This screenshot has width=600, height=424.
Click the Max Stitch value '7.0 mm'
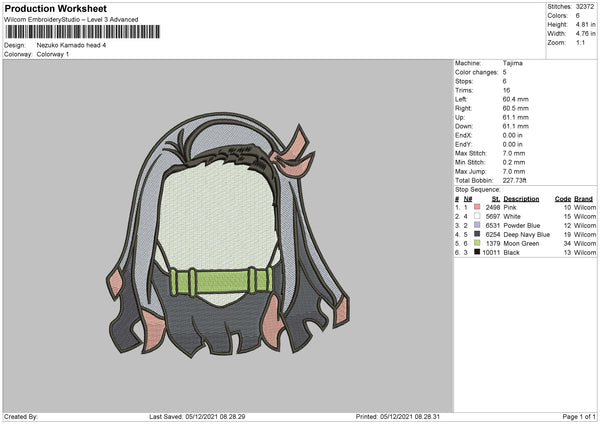point(514,153)
